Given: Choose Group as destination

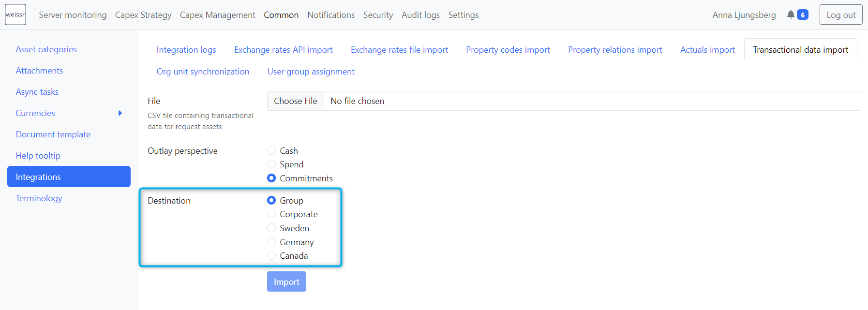Looking at the screenshot, I should [x=271, y=200].
